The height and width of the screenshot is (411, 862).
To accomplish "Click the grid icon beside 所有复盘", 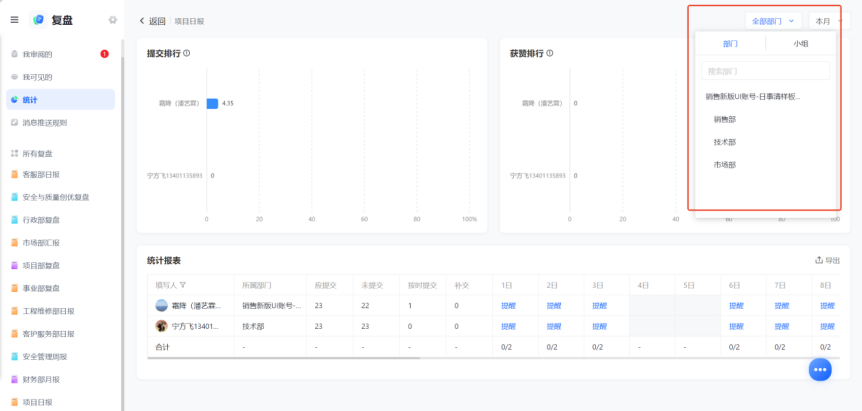I will (x=15, y=153).
